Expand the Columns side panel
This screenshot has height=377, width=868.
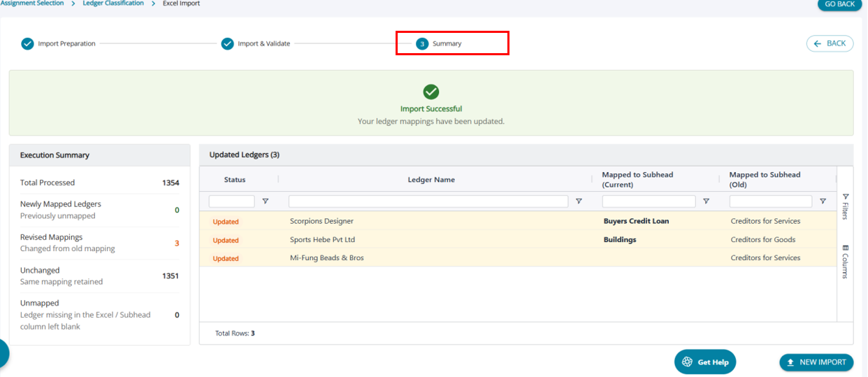(845, 261)
